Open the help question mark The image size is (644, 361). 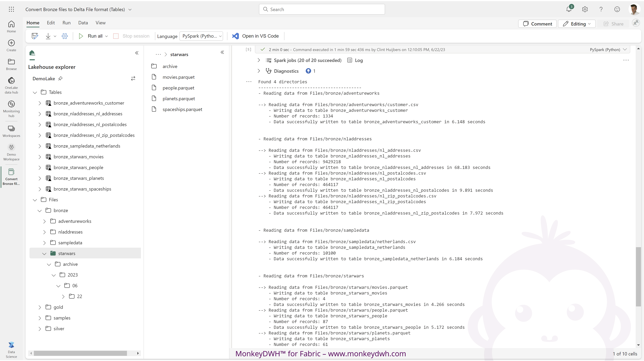click(601, 9)
